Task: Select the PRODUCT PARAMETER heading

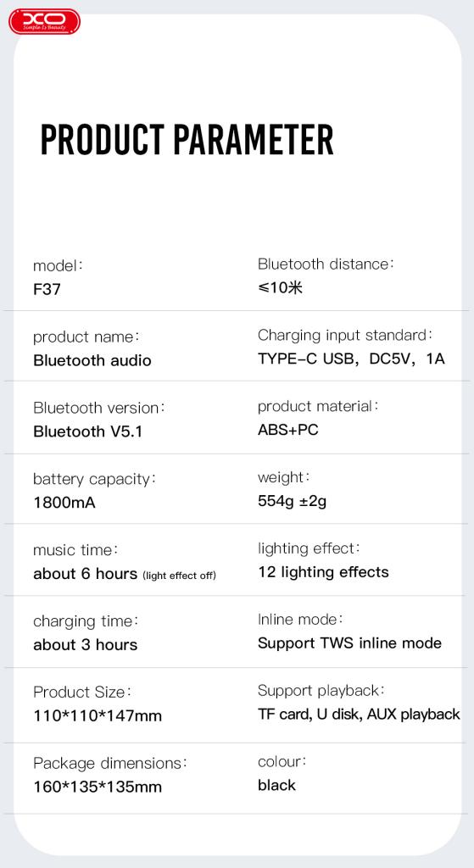Action: point(187,140)
